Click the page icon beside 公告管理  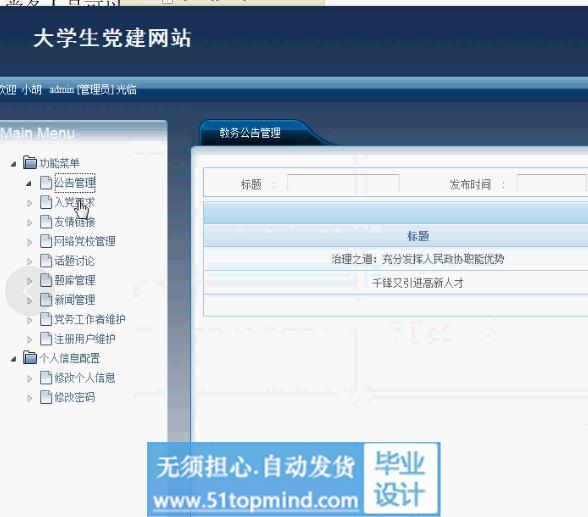[x=46, y=183]
